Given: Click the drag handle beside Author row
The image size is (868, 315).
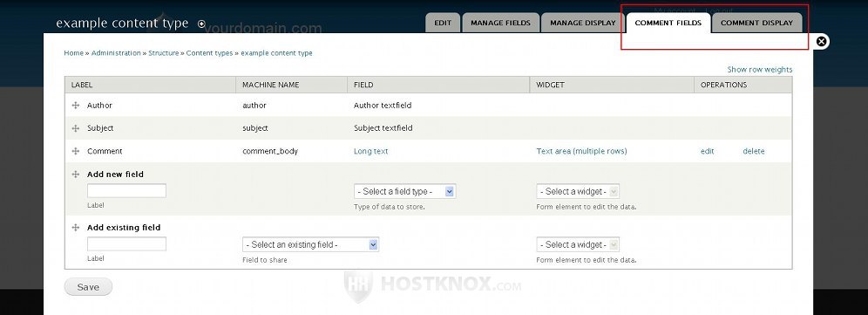Looking at the screenshot, I should pyautogui.click(x=76, y=106).
